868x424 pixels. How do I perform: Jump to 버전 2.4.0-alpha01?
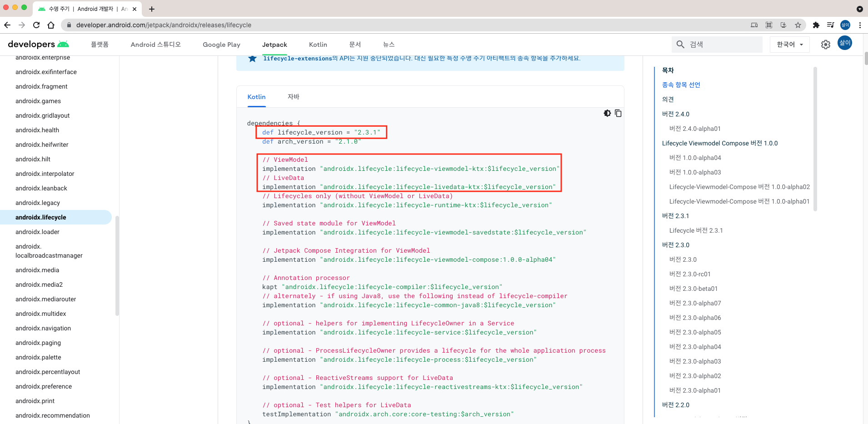point(695,129)
